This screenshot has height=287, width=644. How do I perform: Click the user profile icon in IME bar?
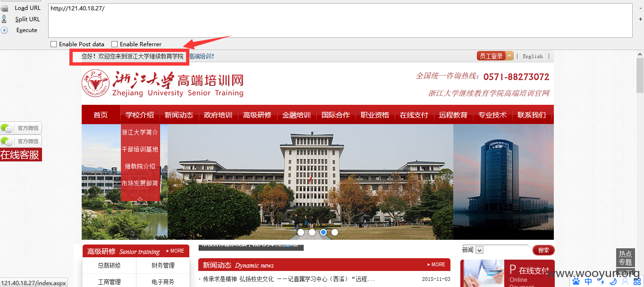[x=625, y=281]
